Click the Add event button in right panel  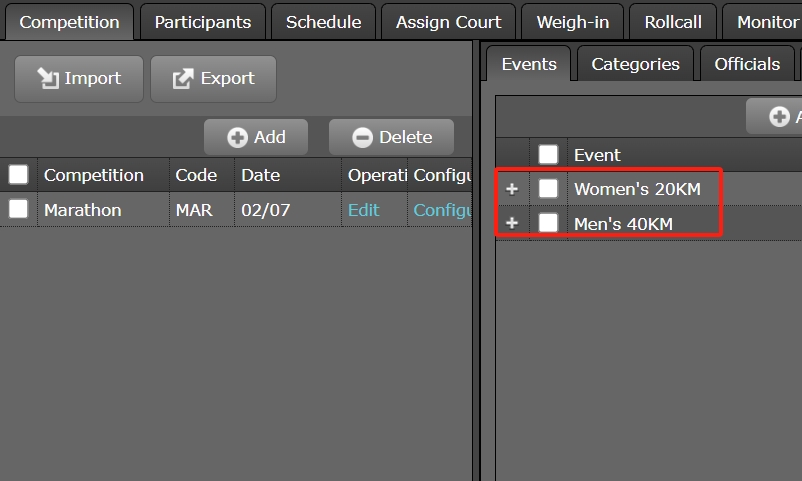[775, 116]
